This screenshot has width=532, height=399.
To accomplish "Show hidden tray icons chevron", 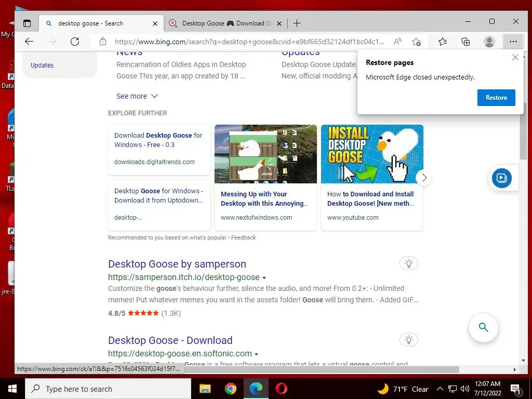I will click(440, 389).
